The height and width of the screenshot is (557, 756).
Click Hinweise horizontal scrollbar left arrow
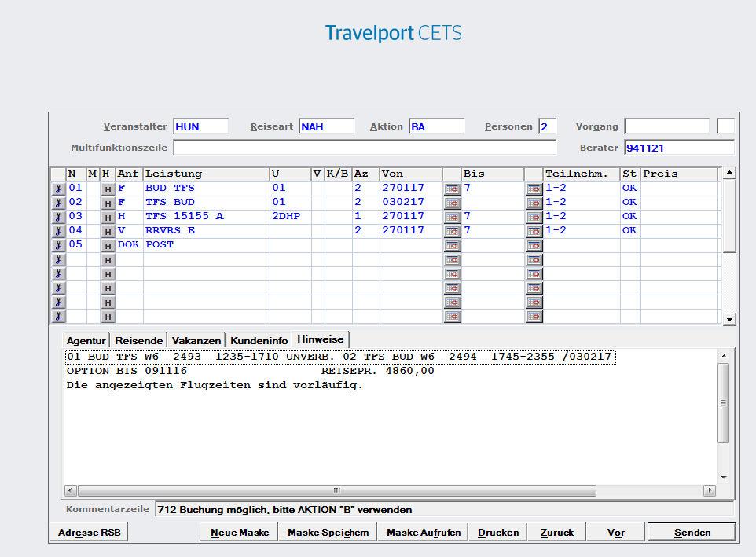click(x=71, y=490)
